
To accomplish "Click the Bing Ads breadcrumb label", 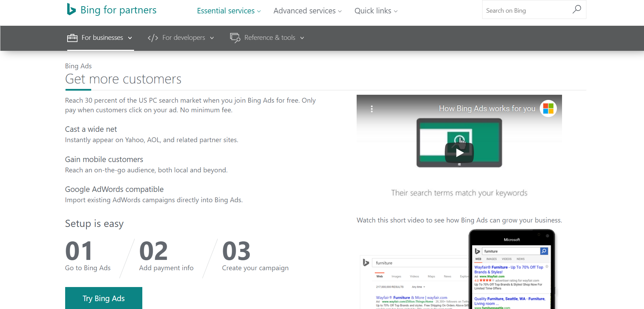I will coord(78,66).
